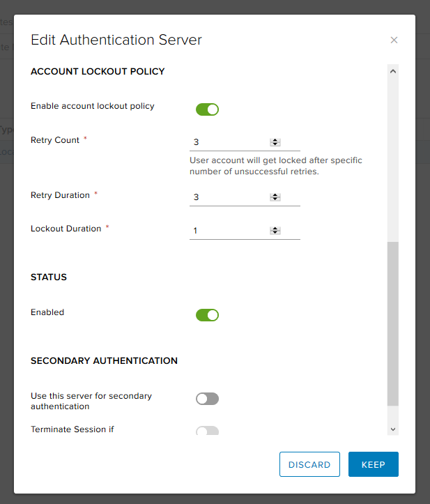Click the scrollbar track above the thumb
430x504 pixels.
(x=393, y=160)
